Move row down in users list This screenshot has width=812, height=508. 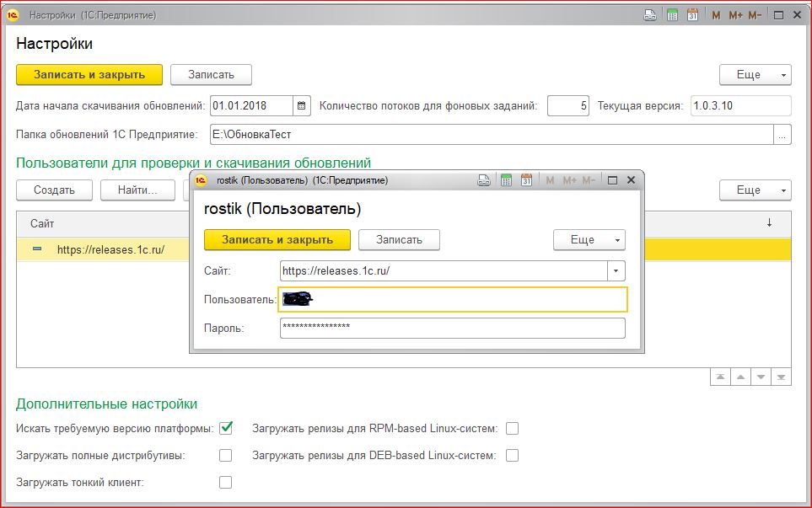click(761, 377)
